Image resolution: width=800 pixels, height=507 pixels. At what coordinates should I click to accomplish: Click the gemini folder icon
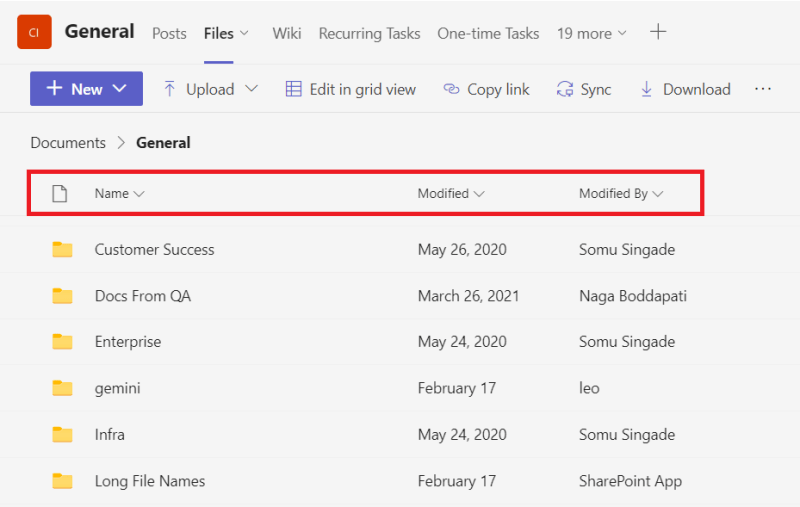pos(63,388)
